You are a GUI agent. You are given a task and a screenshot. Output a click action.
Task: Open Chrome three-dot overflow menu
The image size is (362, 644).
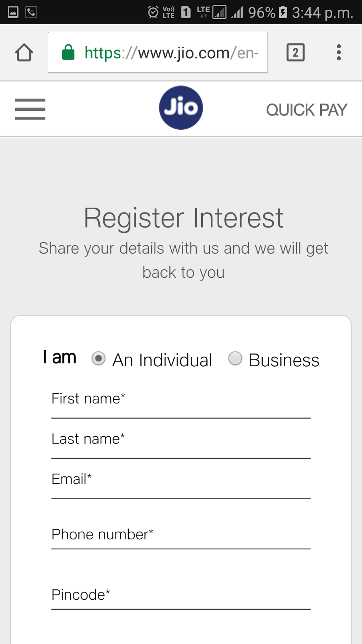339,52
